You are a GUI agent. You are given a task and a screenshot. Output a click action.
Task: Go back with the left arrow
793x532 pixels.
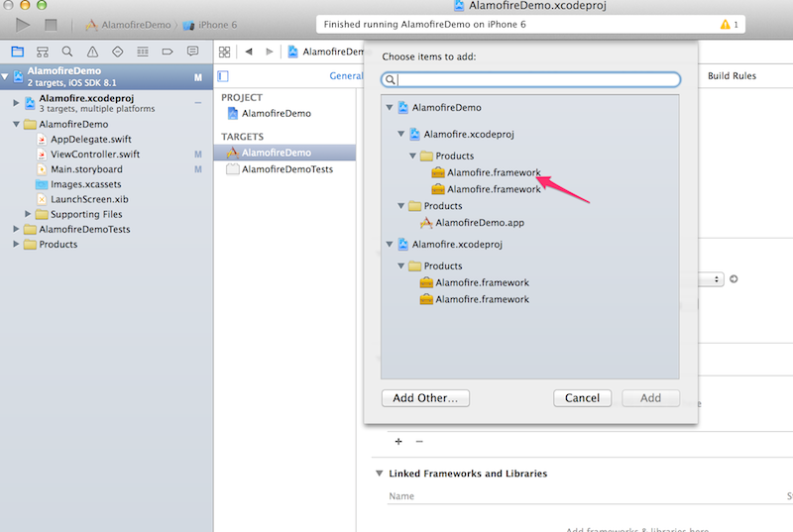(x=249, y=52)
